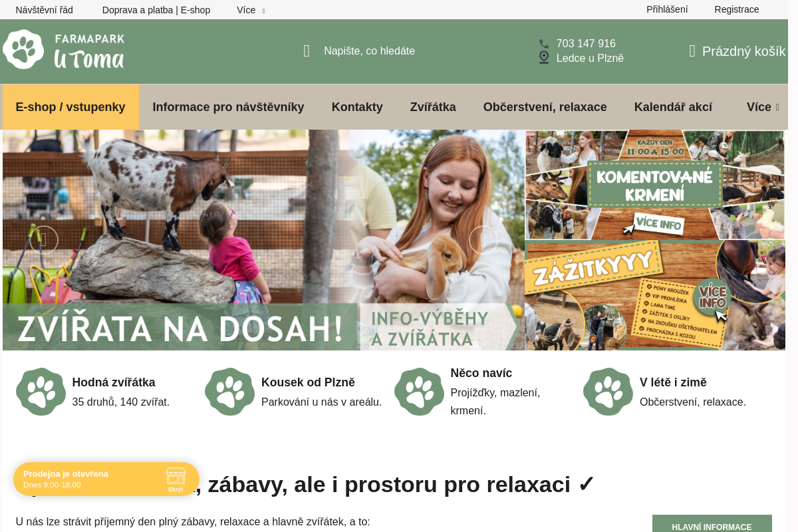Click the Info-výběhy a zvířátka label on banner
The image size is (798, 532).
430,328
